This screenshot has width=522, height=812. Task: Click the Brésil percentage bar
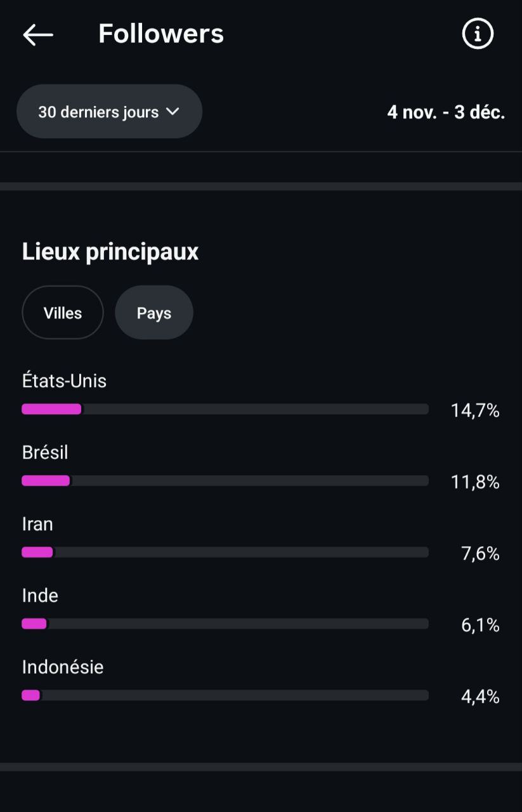(225, 481)
